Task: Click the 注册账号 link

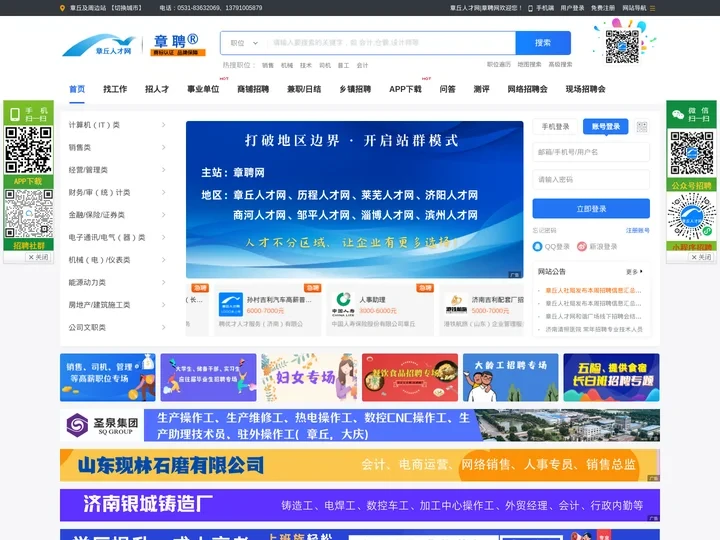Action: pos(637,231)
